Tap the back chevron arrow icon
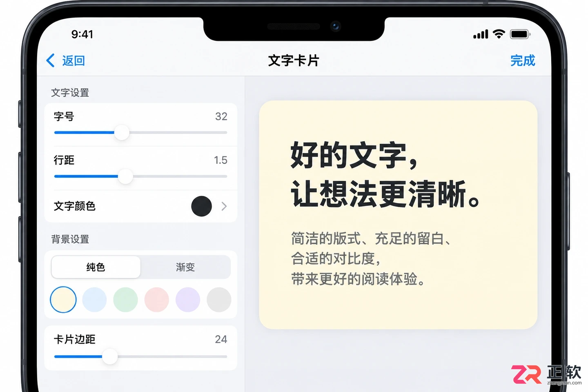Screen dimensions: 588x392 (x=51, y=60)
